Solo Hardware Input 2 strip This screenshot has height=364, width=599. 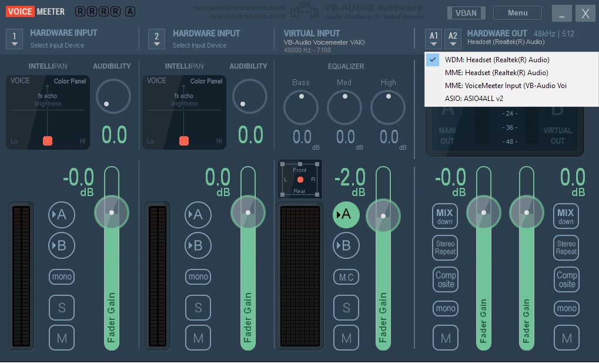coord(198,308)
